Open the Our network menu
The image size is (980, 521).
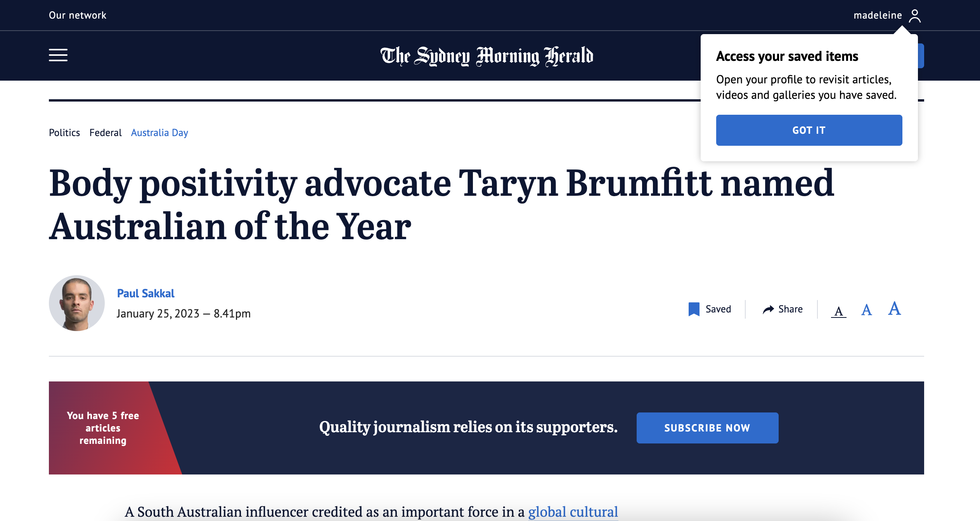click(x=78, y=15)
